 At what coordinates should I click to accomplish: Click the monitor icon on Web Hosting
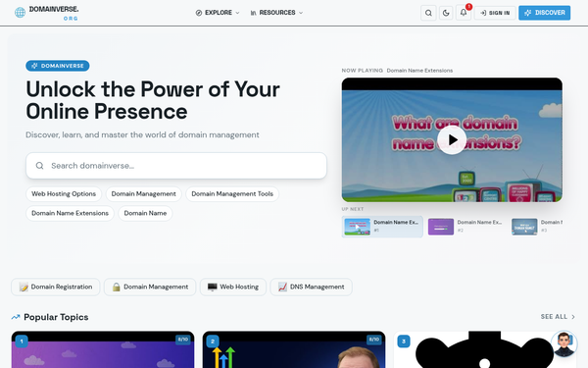[213, 288]
